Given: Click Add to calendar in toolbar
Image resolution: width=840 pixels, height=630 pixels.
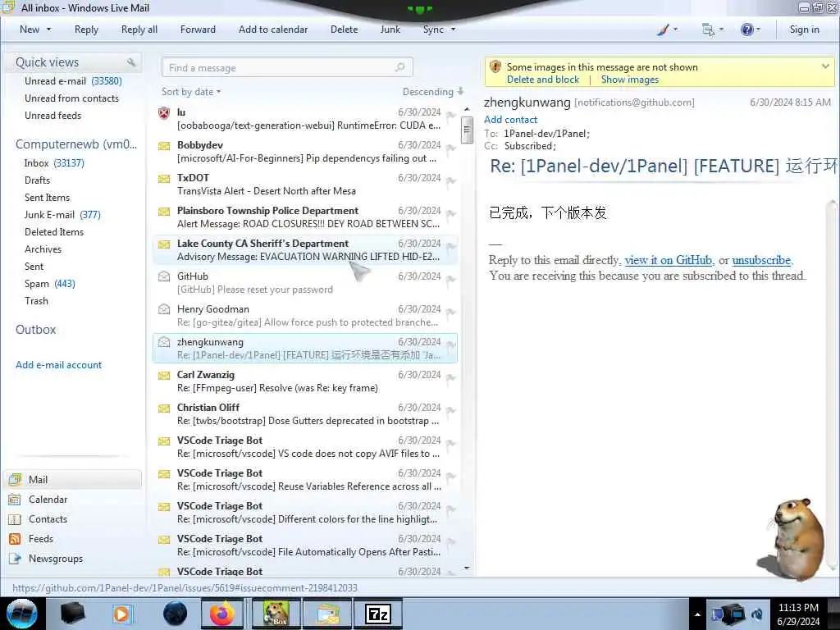Looking at the screenshot, I should 273,30.
